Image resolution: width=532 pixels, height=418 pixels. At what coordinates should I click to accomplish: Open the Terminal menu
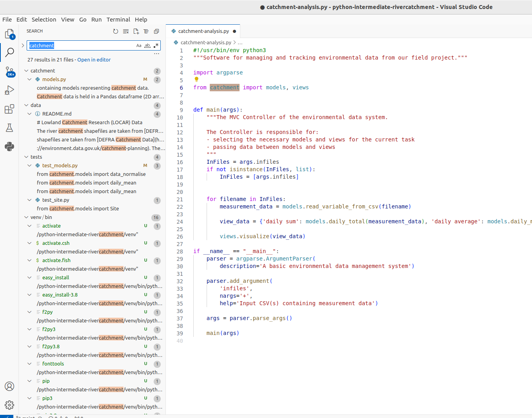tap(118, 20)
